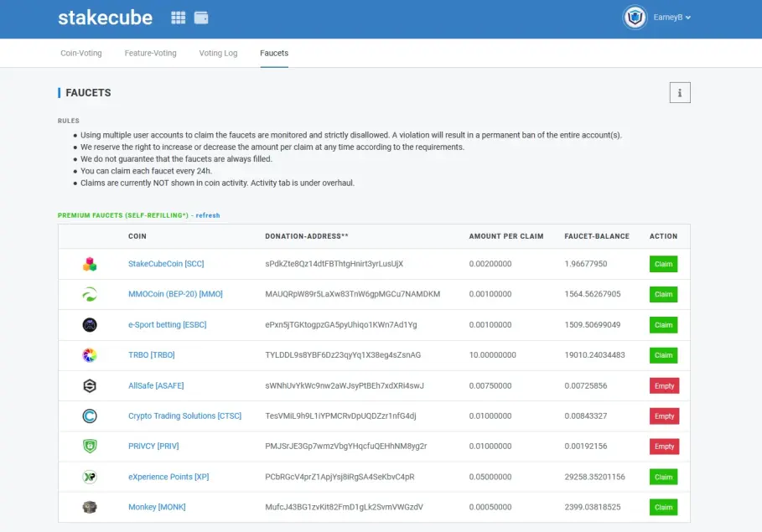Expand the EarneyB account dropdown

pyautogui.click(x=672, y=18)
